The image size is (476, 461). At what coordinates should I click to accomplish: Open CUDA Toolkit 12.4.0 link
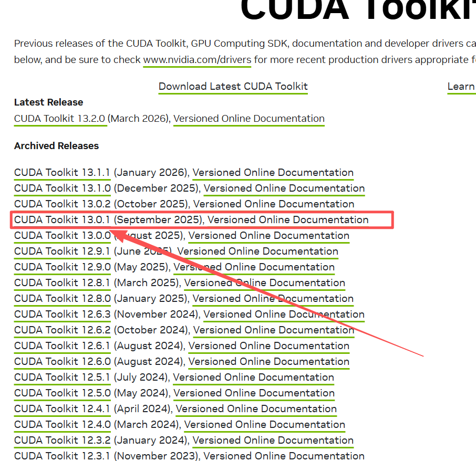coord(62,425)
